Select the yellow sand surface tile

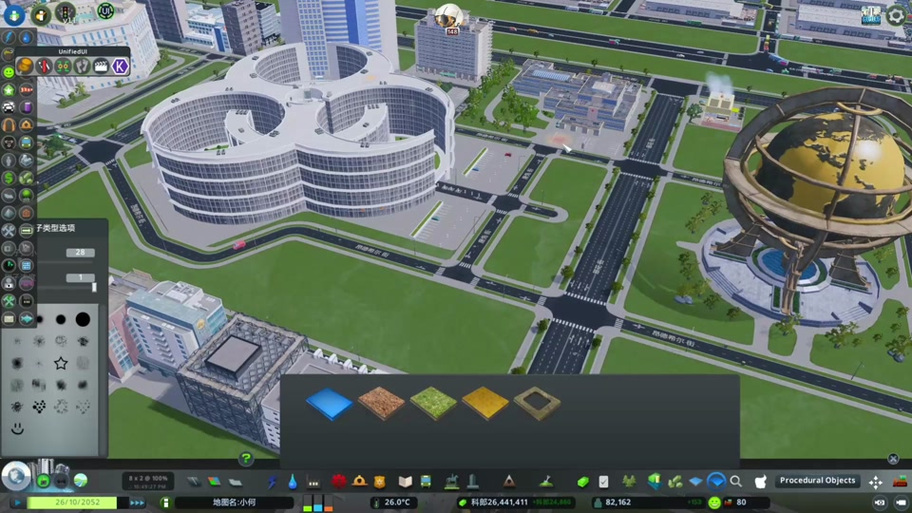[485, 403]
